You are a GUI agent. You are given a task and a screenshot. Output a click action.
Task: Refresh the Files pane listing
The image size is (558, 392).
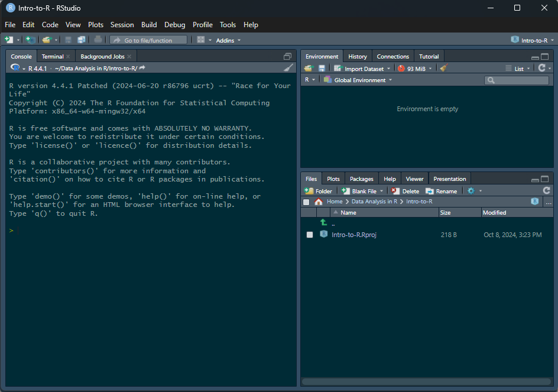pyautogui.click(x=546, y=190)
